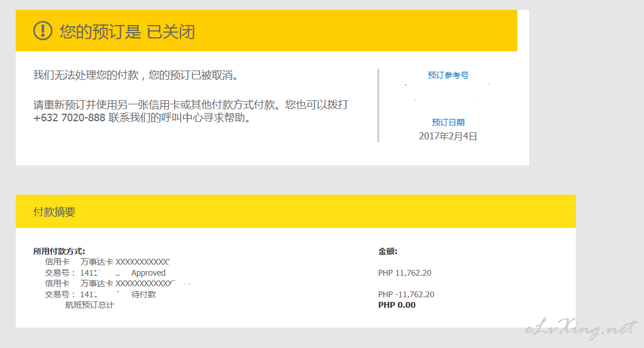Click the "付款摘要" section header
The image size is (644, 348).
[x=54, y=212]
